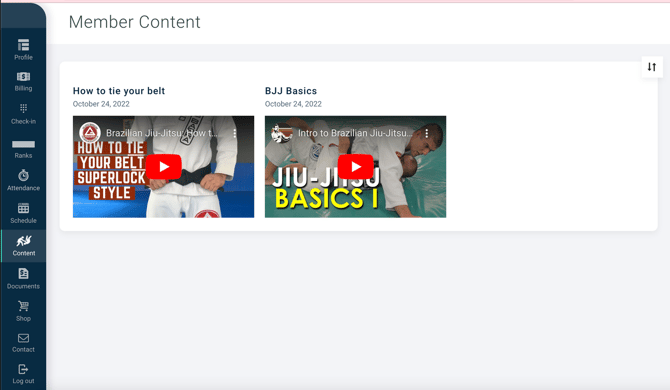Open more options on belt-tying video
Image resolution: width=670 pixels, height=390 pixels.
click(x=235, y=133)
